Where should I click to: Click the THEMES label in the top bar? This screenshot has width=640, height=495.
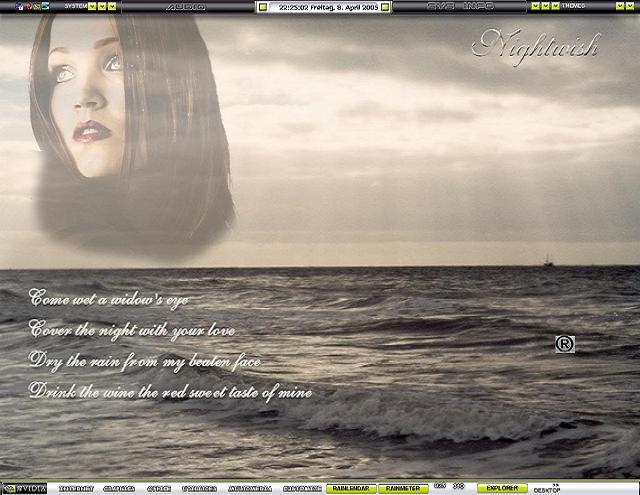[x=573, y=6]
